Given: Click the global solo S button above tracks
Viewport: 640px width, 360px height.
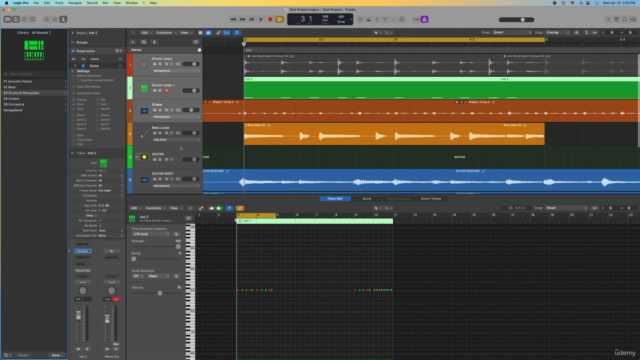Looking at the screenshot, I should pos(154,42).
